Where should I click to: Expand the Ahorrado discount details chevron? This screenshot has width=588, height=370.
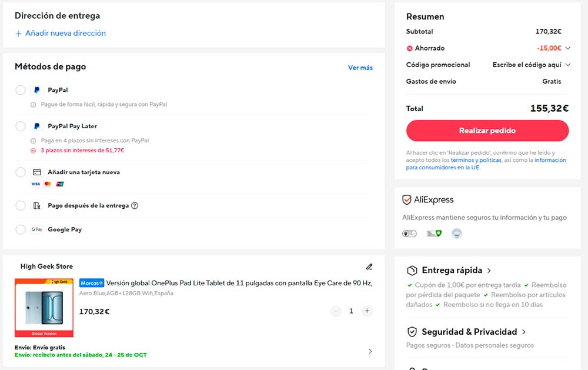(x=568, y=48)
